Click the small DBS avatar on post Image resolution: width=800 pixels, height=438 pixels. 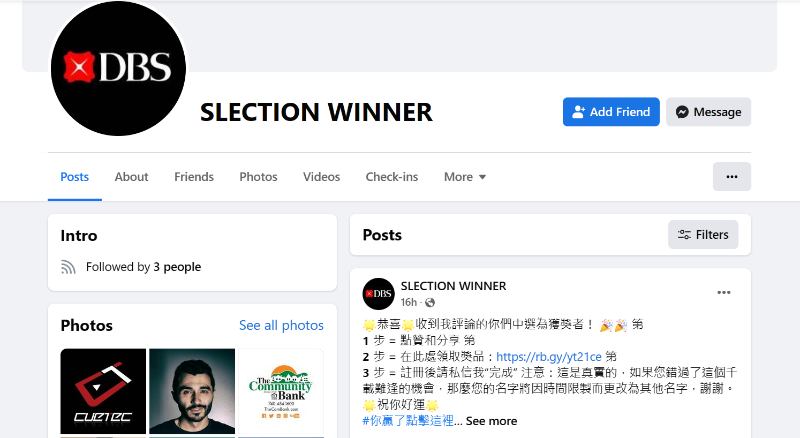click(x=379, y=294)
